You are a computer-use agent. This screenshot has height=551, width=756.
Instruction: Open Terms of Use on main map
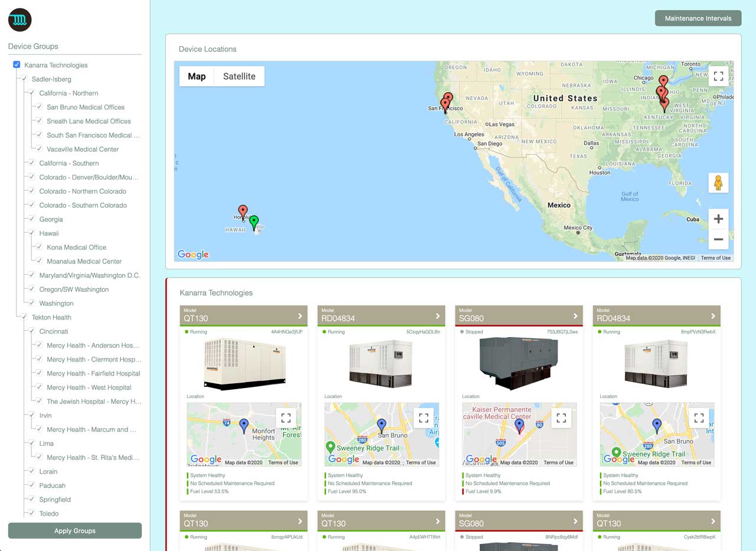pos(716,258)
